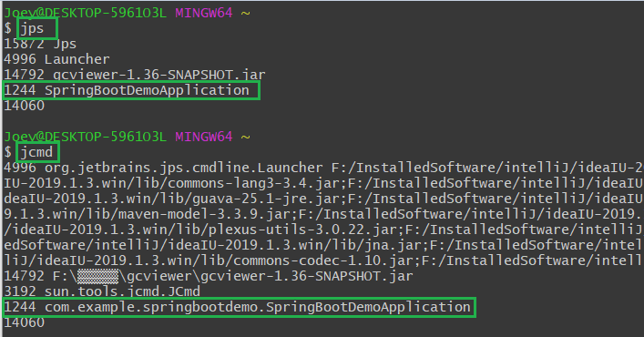Click the highlighted jcmd command
Screen dimensions: 644x337
pos(37,152)
